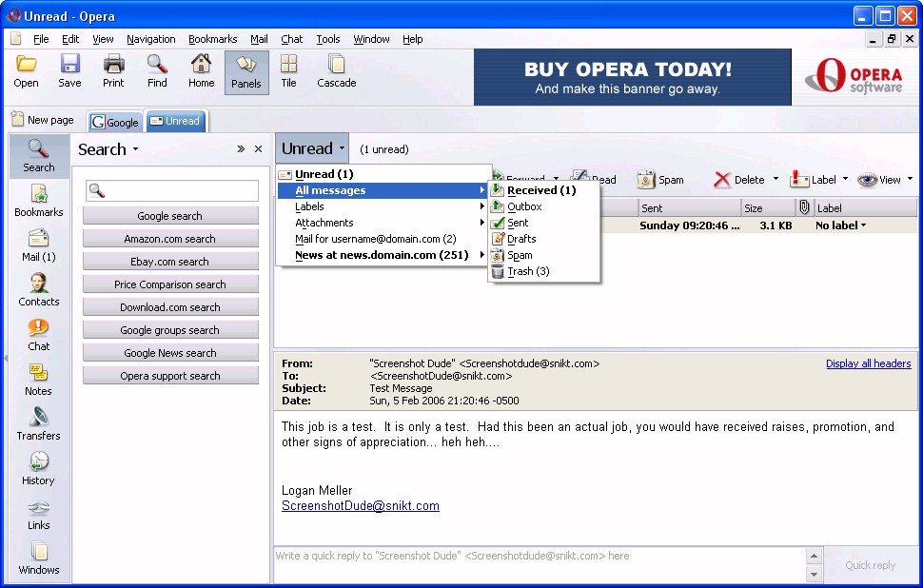This screenshot has width=923, height=588.
Task: Show the History panel
Action: click(x=38, y=468)
